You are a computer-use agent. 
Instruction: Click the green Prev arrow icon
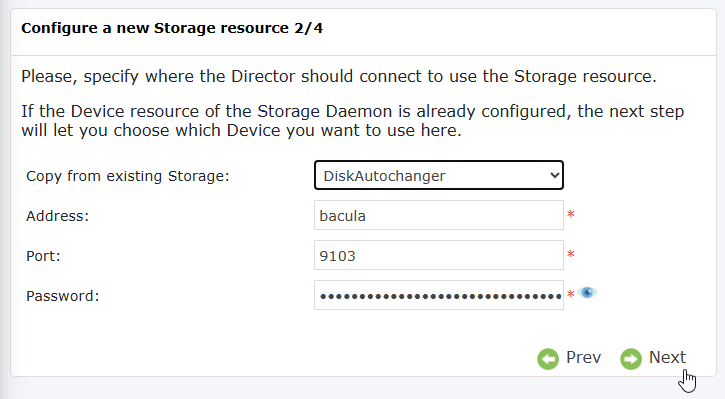pyautogui.click(x=548, y=359)
